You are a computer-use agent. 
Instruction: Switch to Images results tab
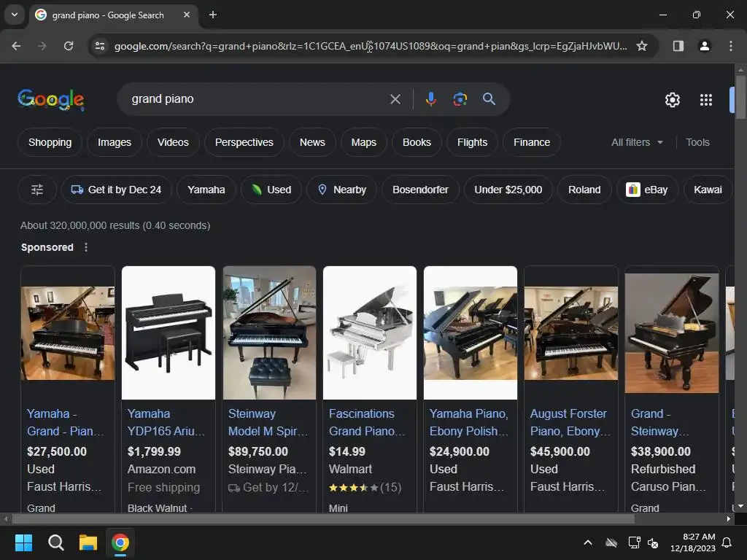(115, 142)
